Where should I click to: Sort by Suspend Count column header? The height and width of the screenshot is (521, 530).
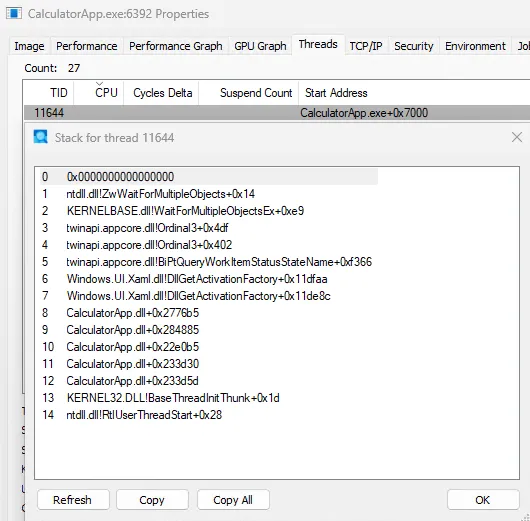click(x=248, y=93)
